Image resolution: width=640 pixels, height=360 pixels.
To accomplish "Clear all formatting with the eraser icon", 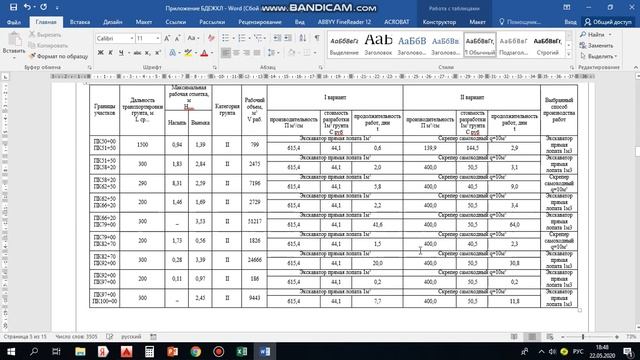I will point(211,38).
